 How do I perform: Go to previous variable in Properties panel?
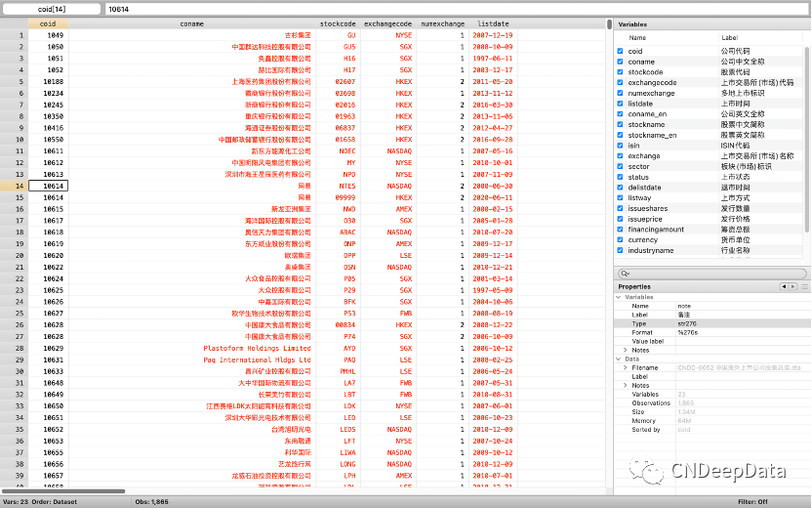click(784, 286)
